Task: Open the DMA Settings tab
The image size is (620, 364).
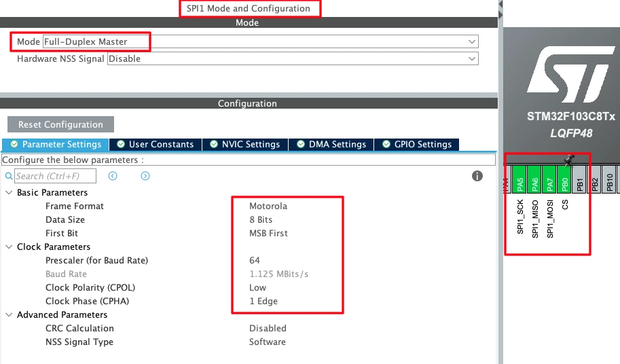Action: [x=331, y=145]
